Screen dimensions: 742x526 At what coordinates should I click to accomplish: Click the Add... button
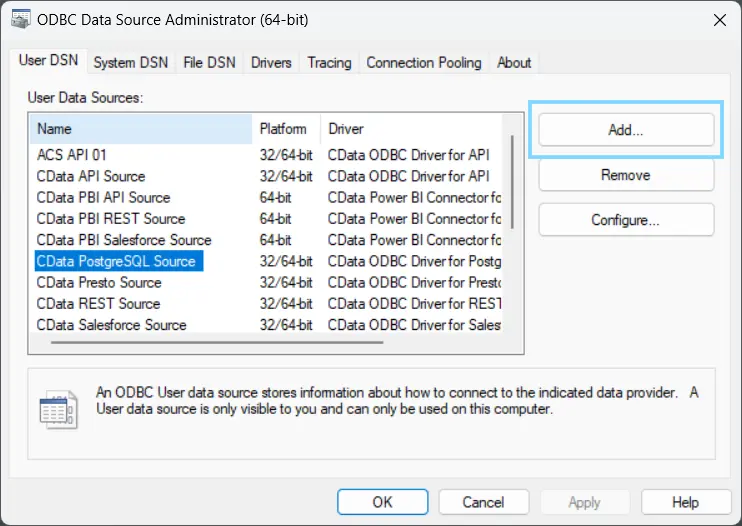tap(626, 130)
